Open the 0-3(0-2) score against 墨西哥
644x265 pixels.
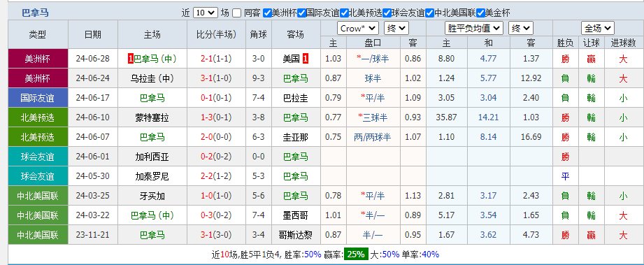click(x=216, y=215)
